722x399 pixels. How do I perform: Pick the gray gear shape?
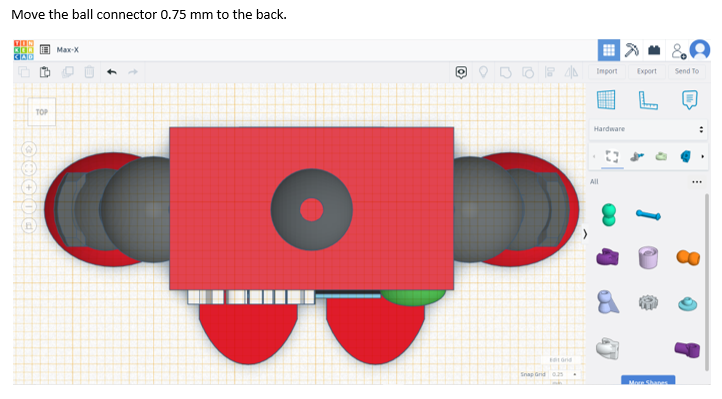point(648,302)
